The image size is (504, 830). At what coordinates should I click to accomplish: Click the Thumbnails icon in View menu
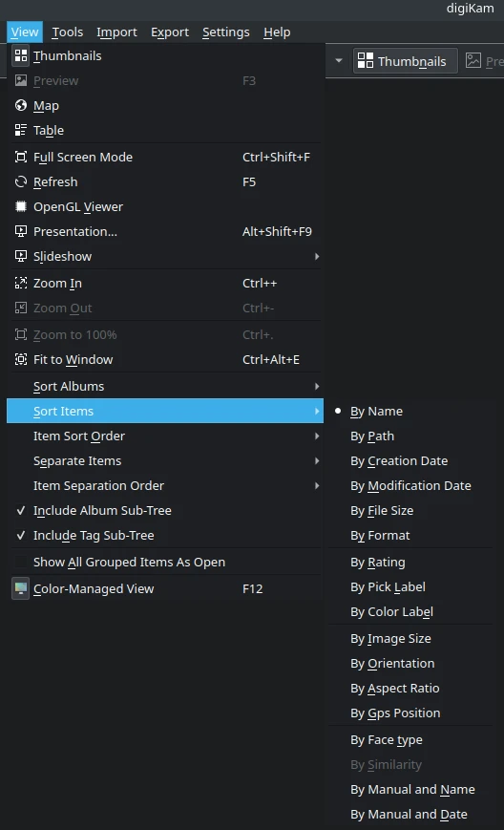click(21, 55)
